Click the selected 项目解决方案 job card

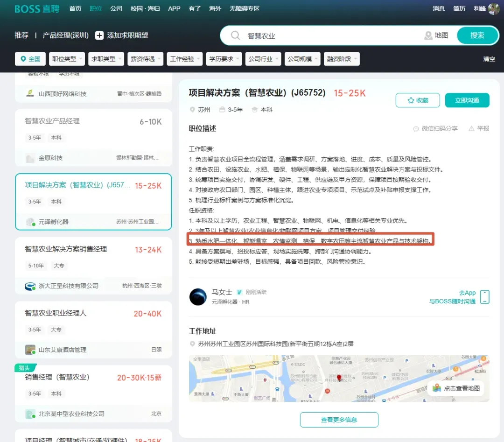click(x=93, y=202)
